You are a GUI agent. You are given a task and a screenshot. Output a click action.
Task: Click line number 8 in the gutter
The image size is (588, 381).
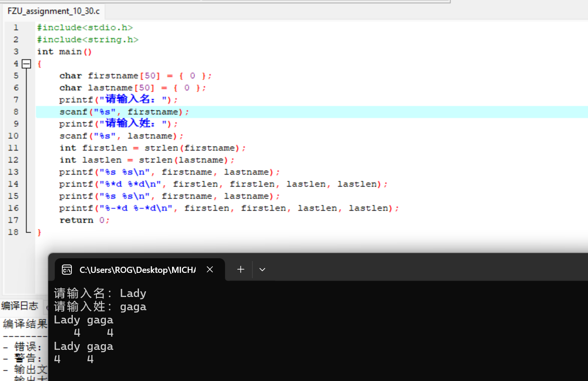[16, 112]
